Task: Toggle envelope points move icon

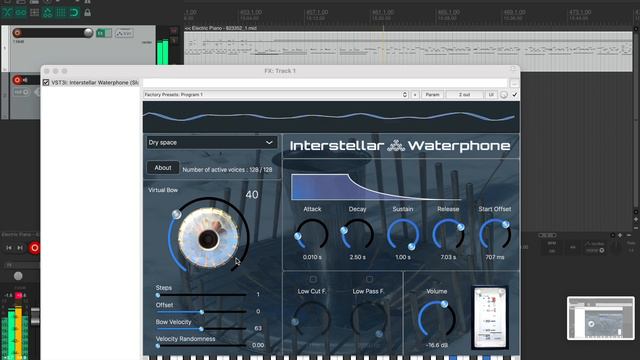Action: [x=47, y=13]
